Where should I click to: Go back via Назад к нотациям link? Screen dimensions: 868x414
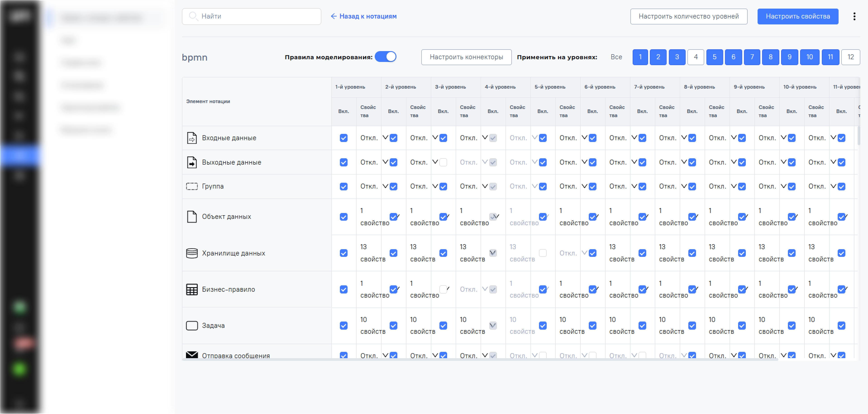(364, 16)
